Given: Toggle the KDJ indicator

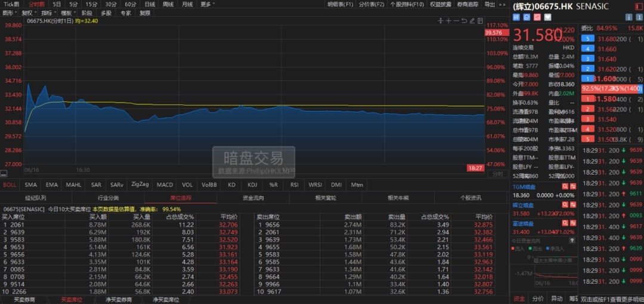Looking at the screenshot, I should coord(252,185).
